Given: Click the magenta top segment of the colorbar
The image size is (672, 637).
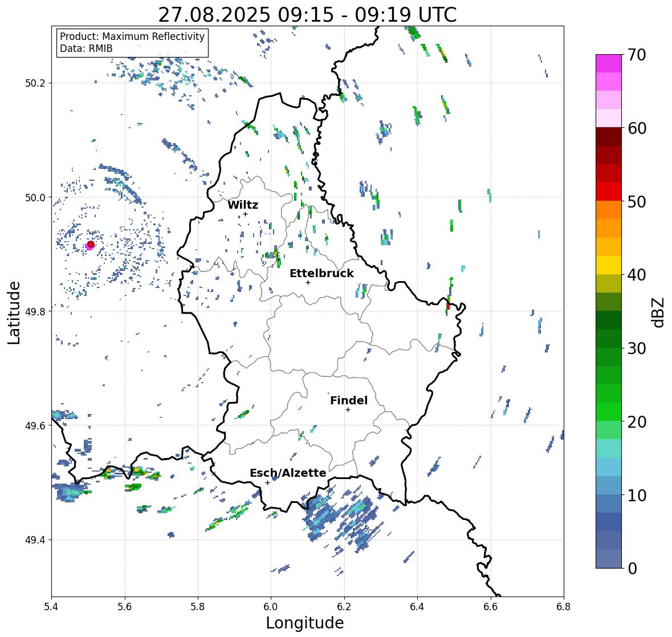Looking at the screenshot, I should click(x=609, y=63).
